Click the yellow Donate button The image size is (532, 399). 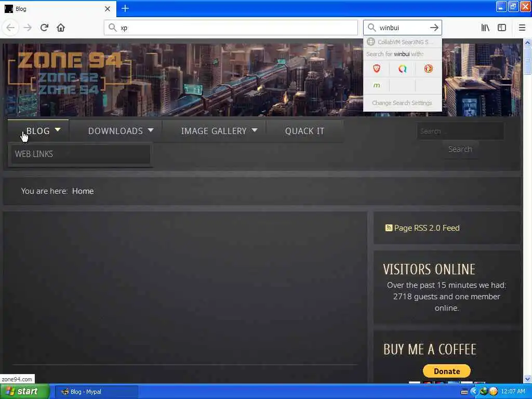click(446, 371)
